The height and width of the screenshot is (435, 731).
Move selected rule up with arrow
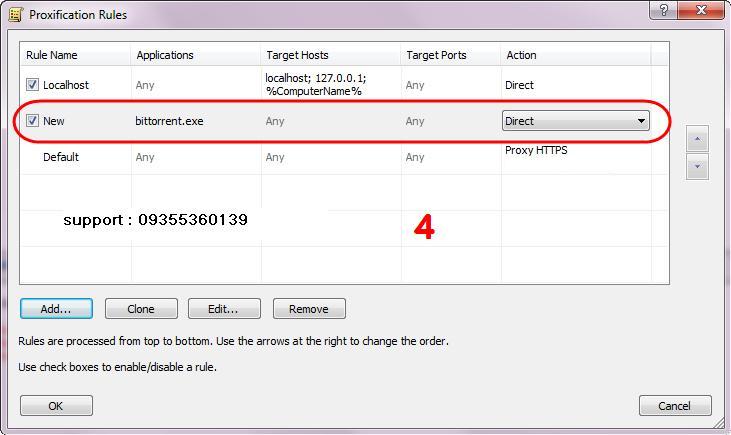pyautogui.click(x=697, y=138)
